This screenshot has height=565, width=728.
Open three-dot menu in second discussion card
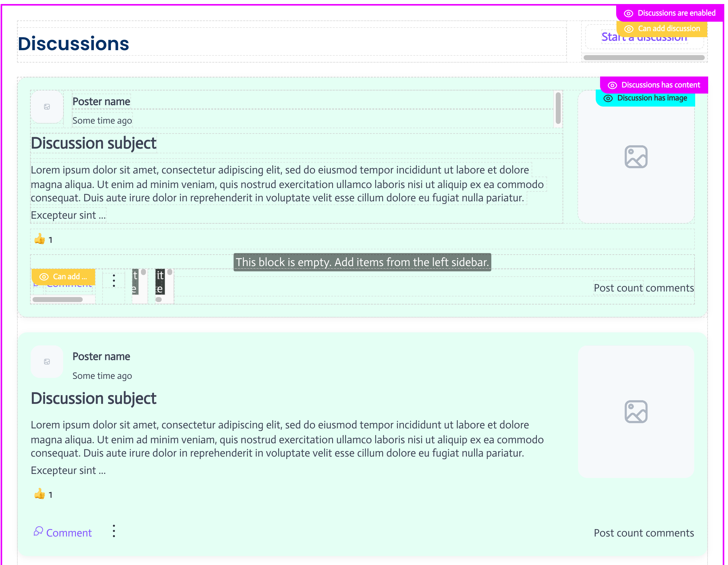pos(114,531)
